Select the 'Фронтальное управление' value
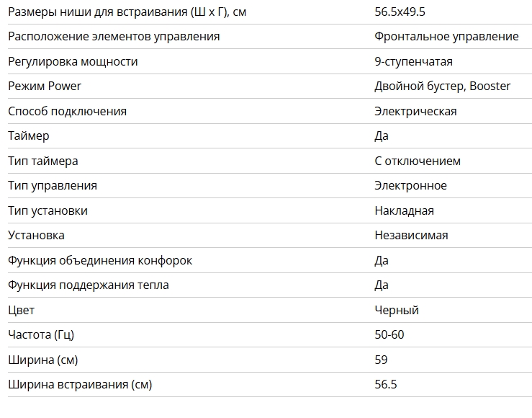The width and height of the screenshot is (532, 418). (x=446, y=36)
